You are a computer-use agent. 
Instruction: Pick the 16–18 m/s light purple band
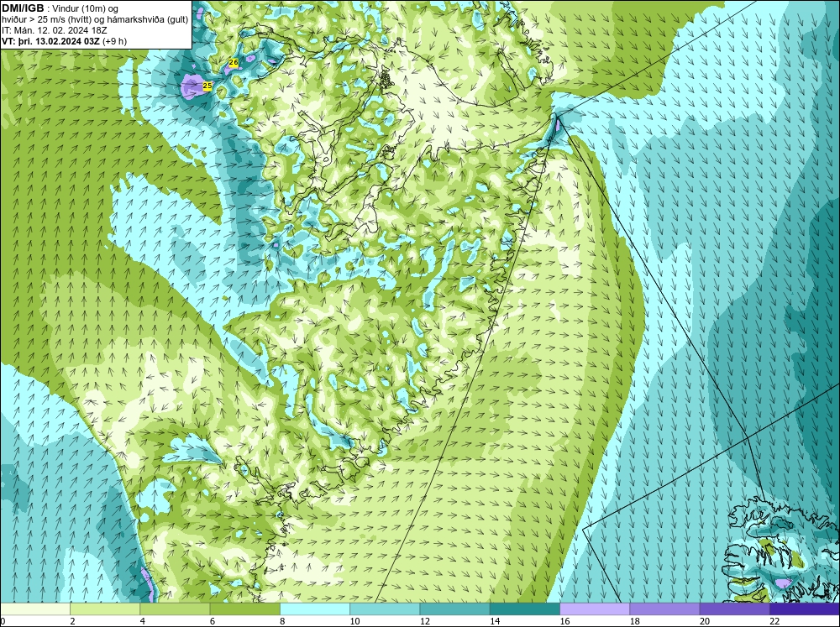point(595,609)
